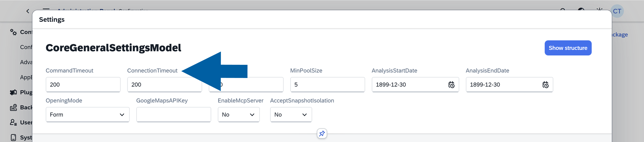Click the OpeningMode label
Viewport: 644px width, 142px height.
click(64, 101)
